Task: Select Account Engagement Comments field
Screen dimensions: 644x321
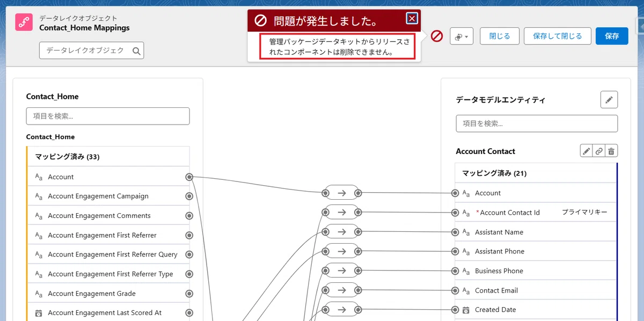Action: 108,216
